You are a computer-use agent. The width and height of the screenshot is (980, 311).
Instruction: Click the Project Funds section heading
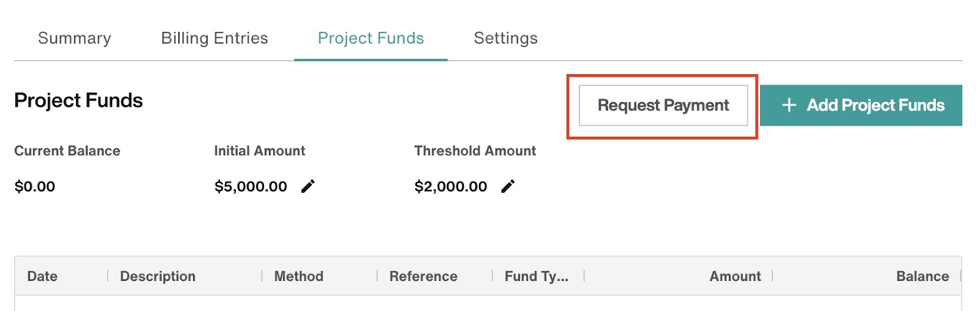[78, 101]
